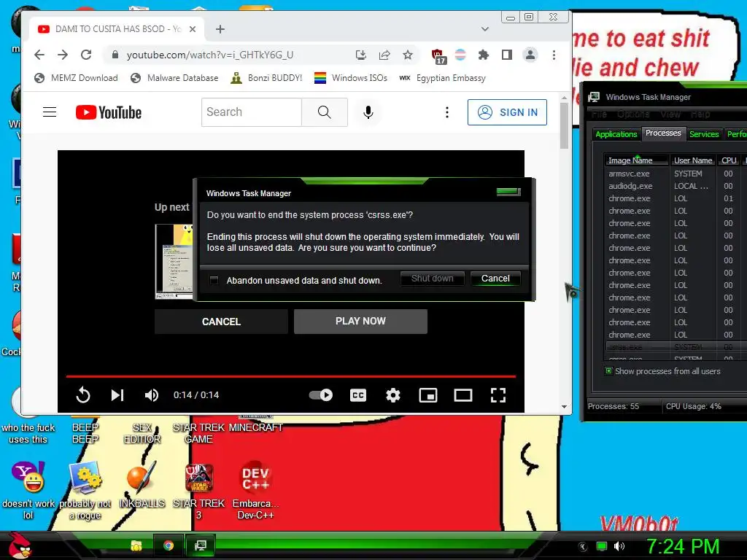Enter fullscreen video mode
The image size is (747, 560).
[498, 394]
